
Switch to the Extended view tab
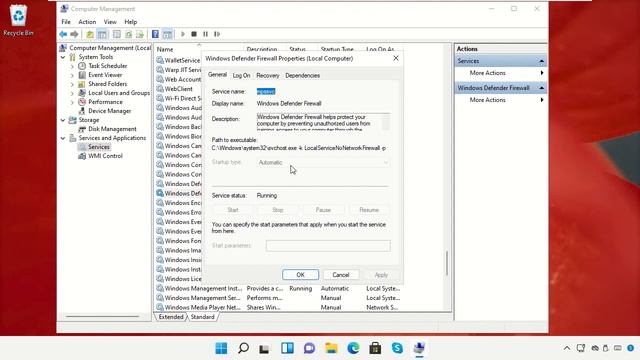(171, 317)
